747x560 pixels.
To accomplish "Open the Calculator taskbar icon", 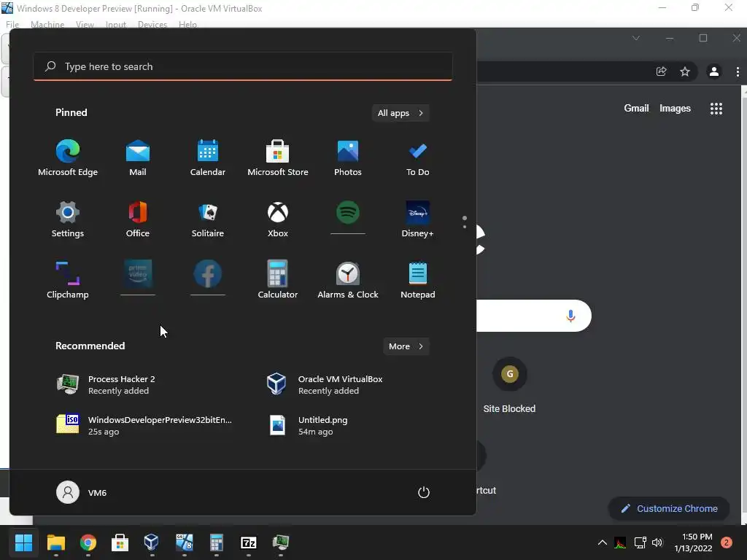I will point(216,542).
